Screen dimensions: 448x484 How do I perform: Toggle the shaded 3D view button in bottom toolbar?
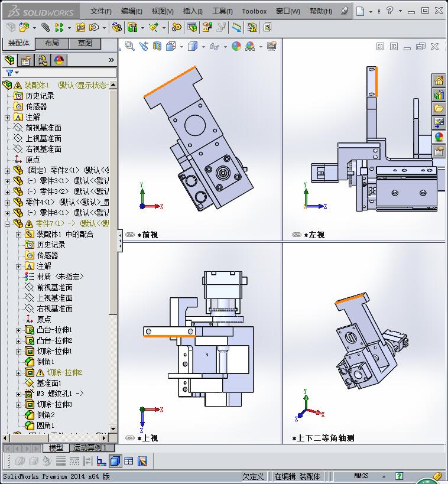115,461
